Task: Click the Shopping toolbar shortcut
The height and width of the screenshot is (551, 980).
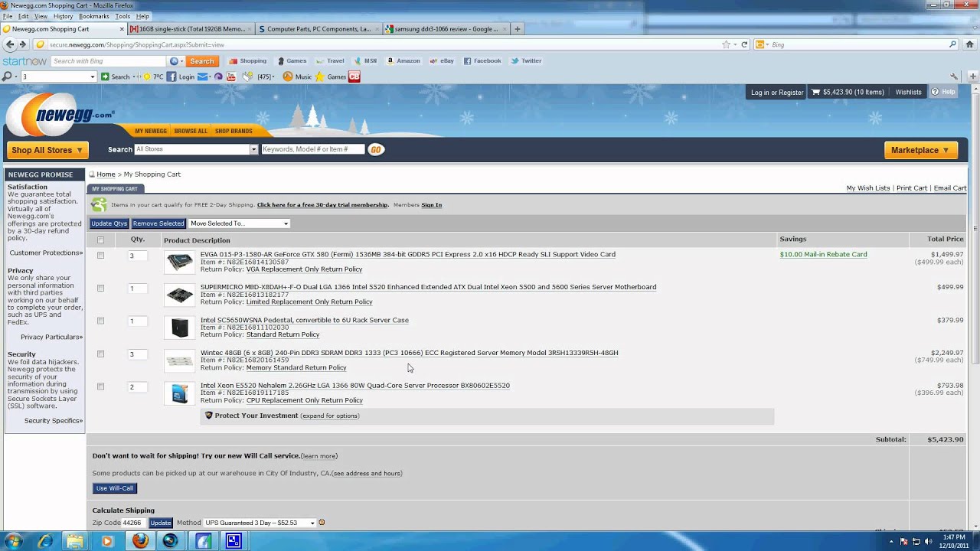Action: point(247,60)
